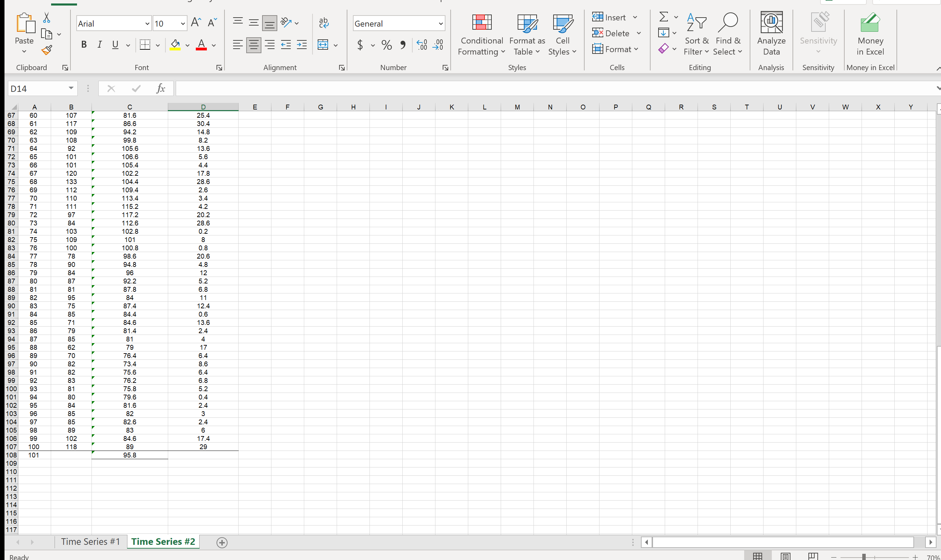Open the Name Box dropdown

pos(70,88)
